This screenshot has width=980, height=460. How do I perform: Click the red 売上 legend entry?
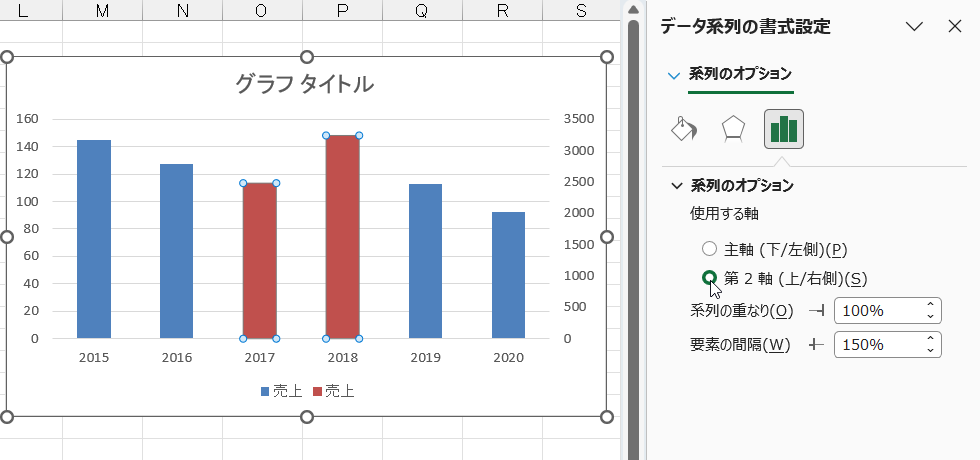(x=333, y=392)
